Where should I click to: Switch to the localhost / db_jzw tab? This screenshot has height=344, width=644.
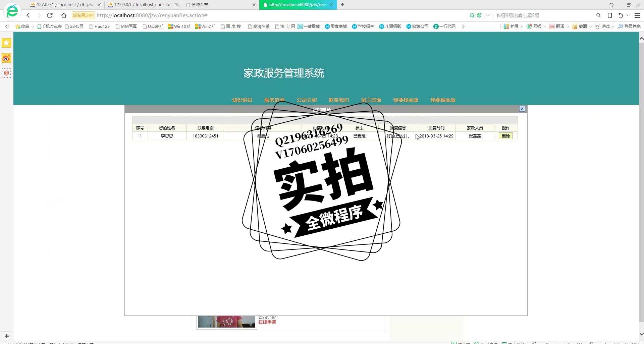65,5
